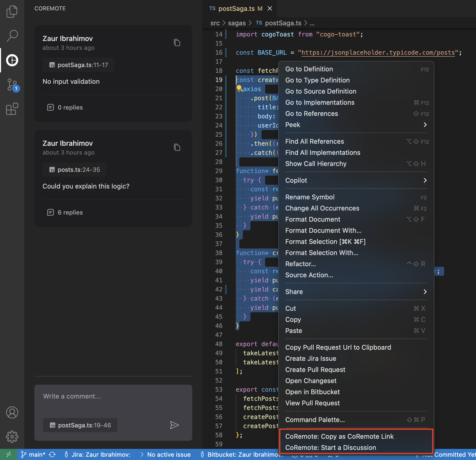Viewport: 476px width, 460px height.
Task: Open the Accounts icon in activity bar
Action: 12,412
